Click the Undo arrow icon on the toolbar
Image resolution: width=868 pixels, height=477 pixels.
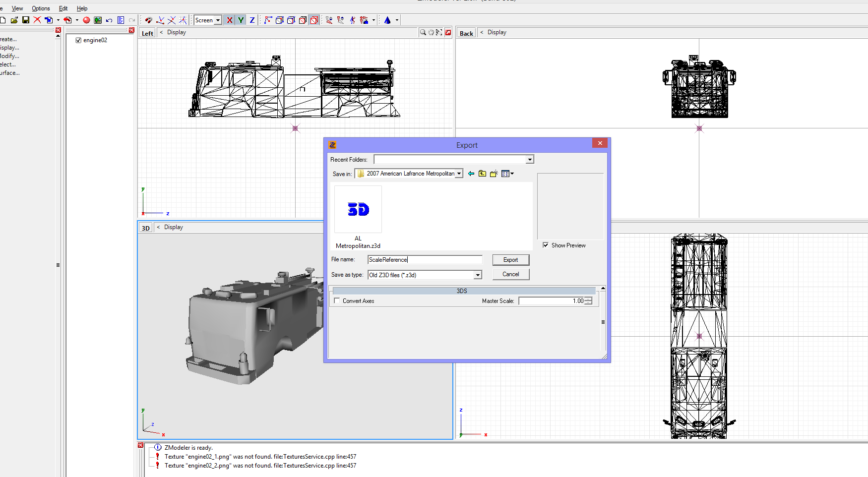tap(109, 20)
